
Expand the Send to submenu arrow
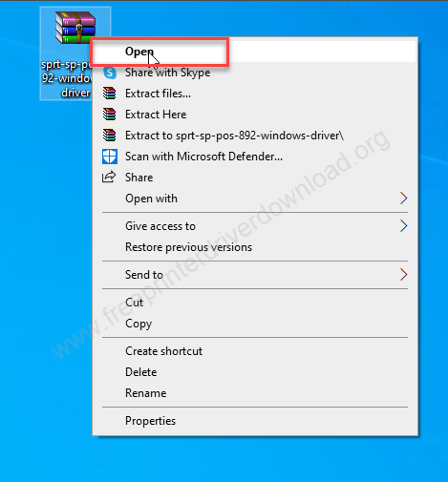click(x=403, y=275)
